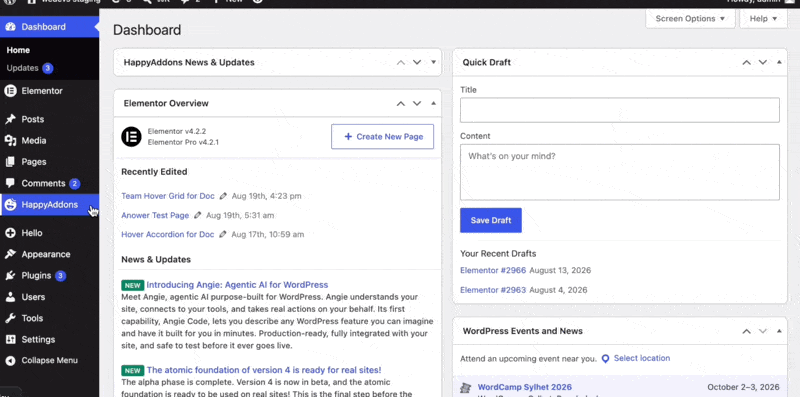Open the Appearance menu label
Viewport: 800px width, 397px height.
click(x=46, y=254)
